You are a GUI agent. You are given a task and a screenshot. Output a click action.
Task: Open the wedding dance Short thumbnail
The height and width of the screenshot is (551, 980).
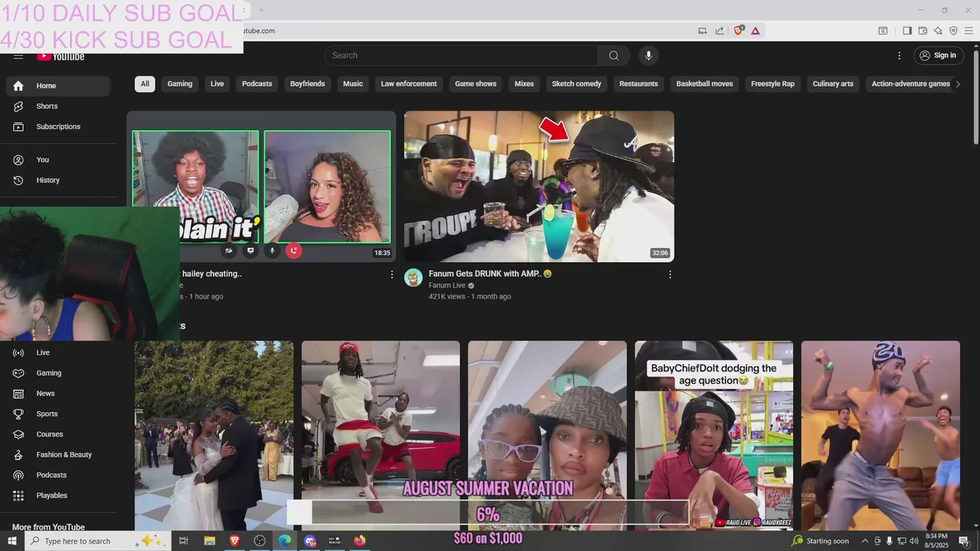tap(214, 435)
